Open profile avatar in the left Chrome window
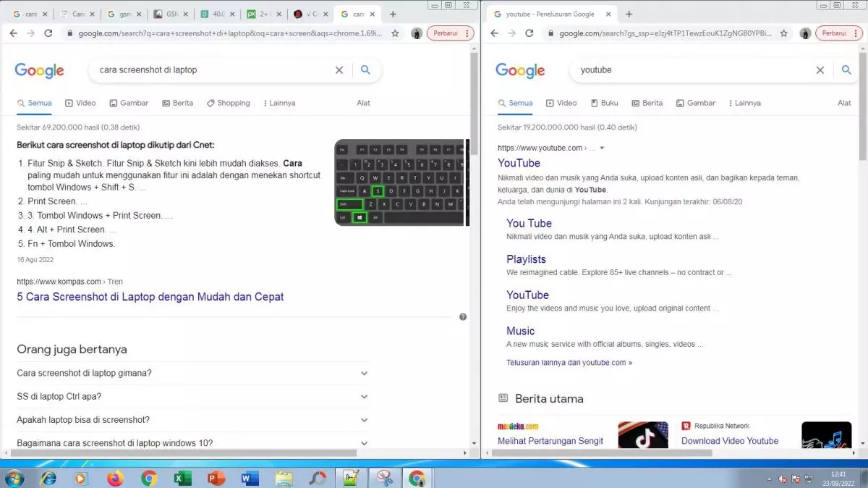Viewport: 868px width, 488px height. [417, 33]
